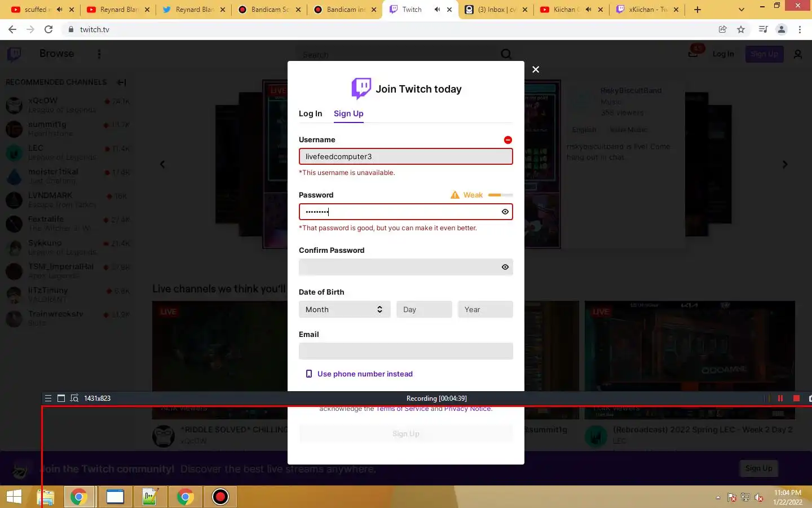
Task: Open Chrome media controls icon
Action: click(763, 29)
